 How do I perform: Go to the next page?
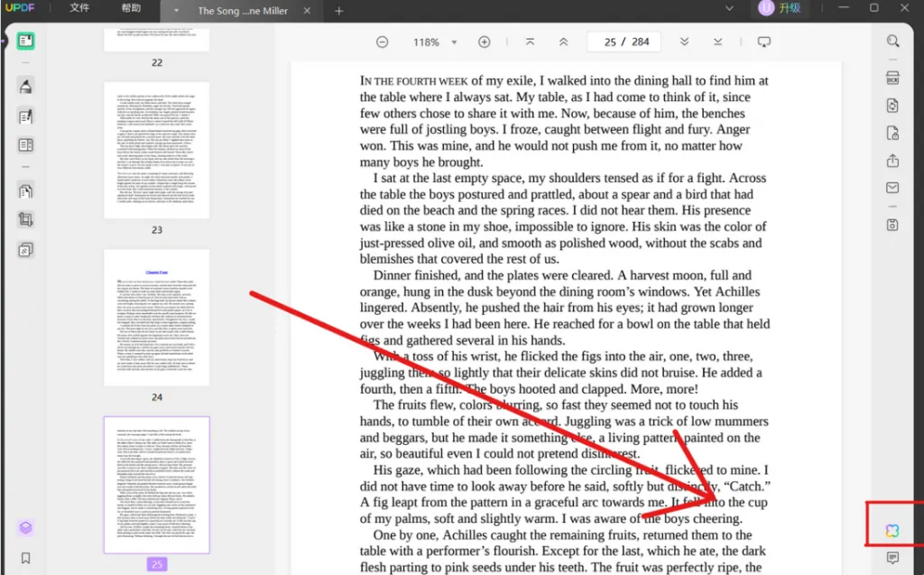coord(684,42)
